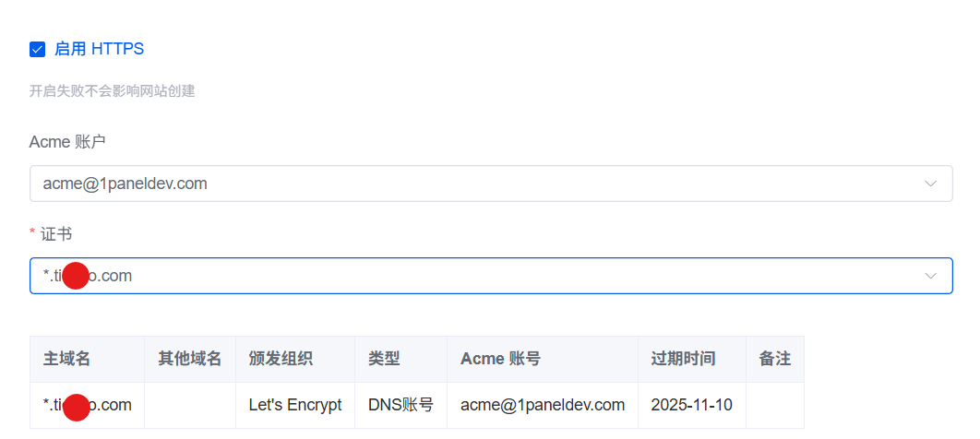Expand Acme account chevron arrow
Viewport: 980px width, 439px height.
tap(930, 184)
